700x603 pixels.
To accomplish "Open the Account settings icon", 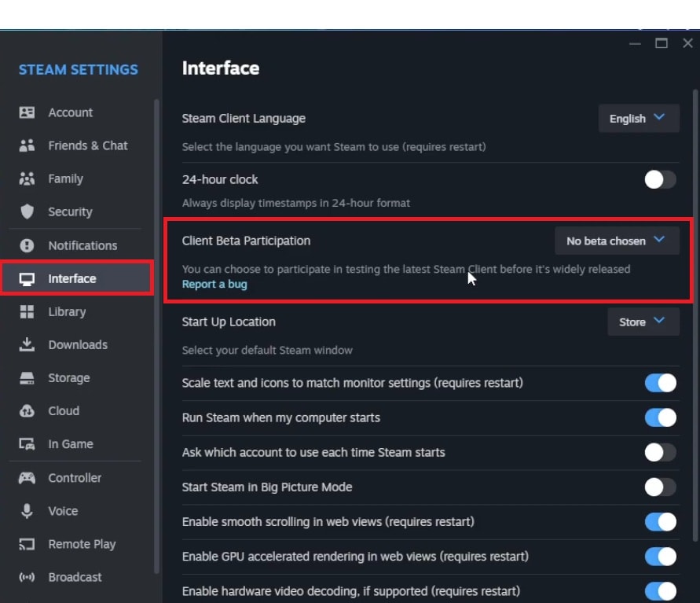I will pos(27,112).
